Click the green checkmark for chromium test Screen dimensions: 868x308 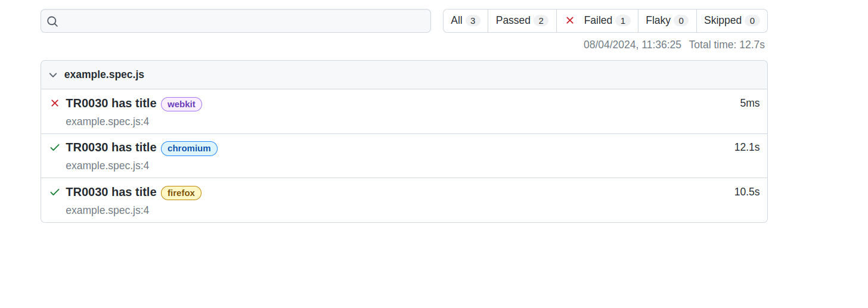[55, 147]
